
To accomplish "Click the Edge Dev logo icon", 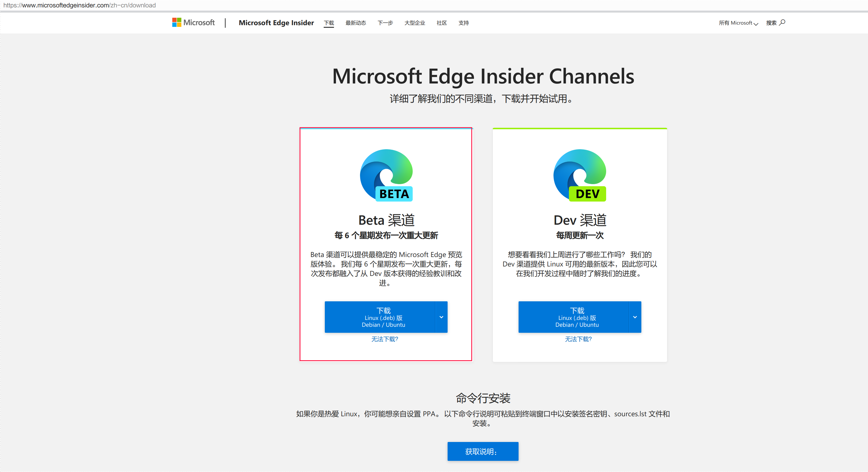I will (x=580, y=175).
